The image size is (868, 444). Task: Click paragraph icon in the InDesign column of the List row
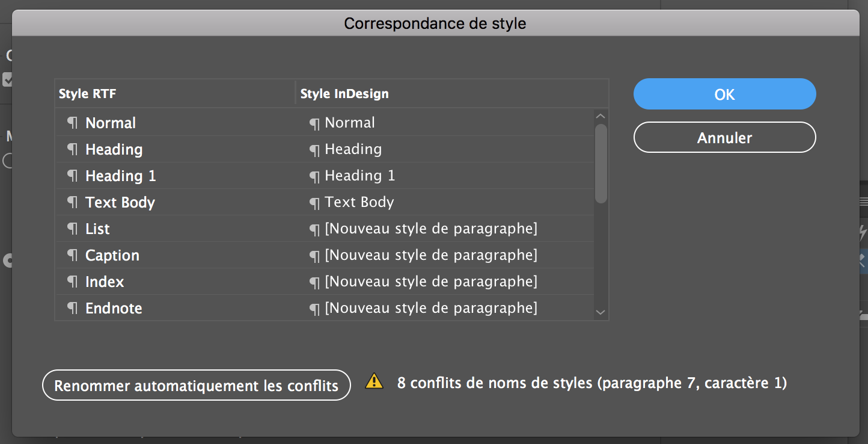tap(314, 230)
